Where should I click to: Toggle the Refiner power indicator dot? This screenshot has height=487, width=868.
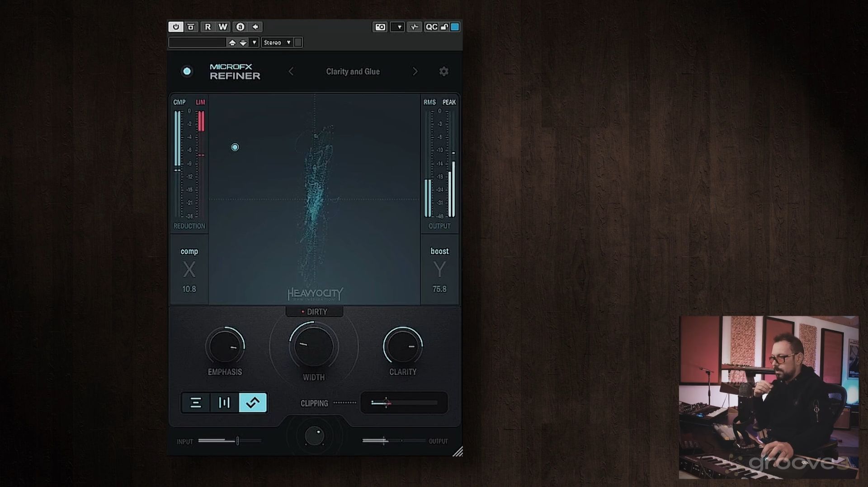click(187, 71)
